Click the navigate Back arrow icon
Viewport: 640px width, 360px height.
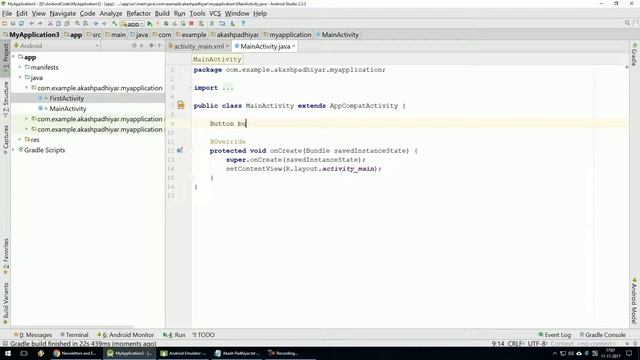[96, 24]
